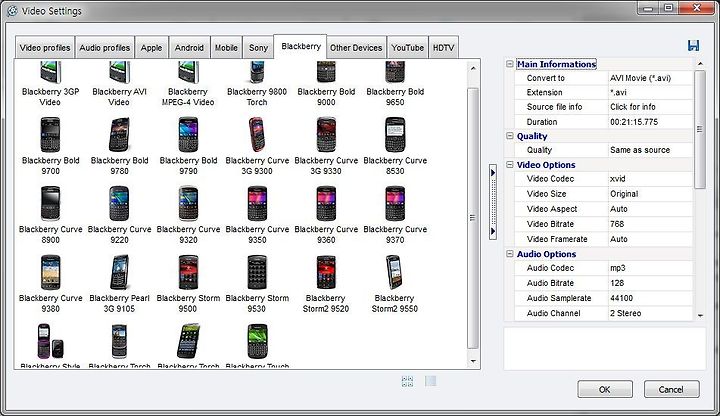Pick the Blackberry Curve 9320 icon

tap(188, 203)
